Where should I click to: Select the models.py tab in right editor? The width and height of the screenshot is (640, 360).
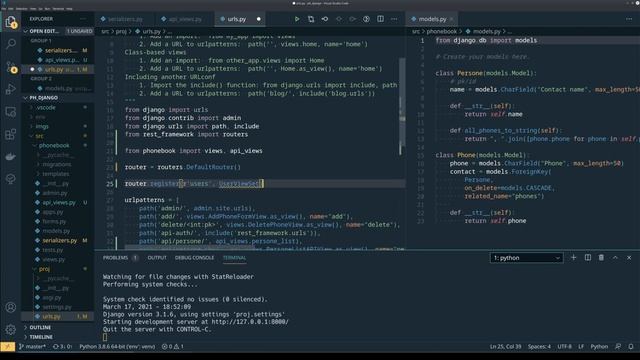pos(432,19)
